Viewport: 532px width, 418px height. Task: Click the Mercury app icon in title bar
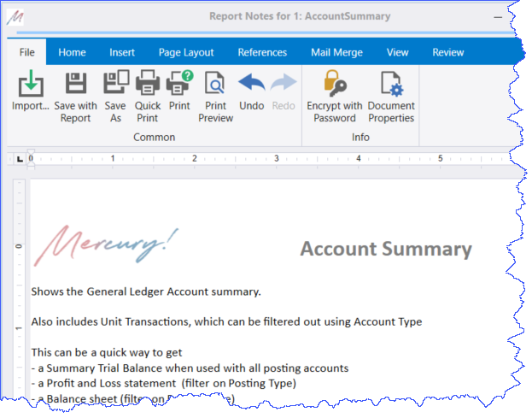coord(15,17)
